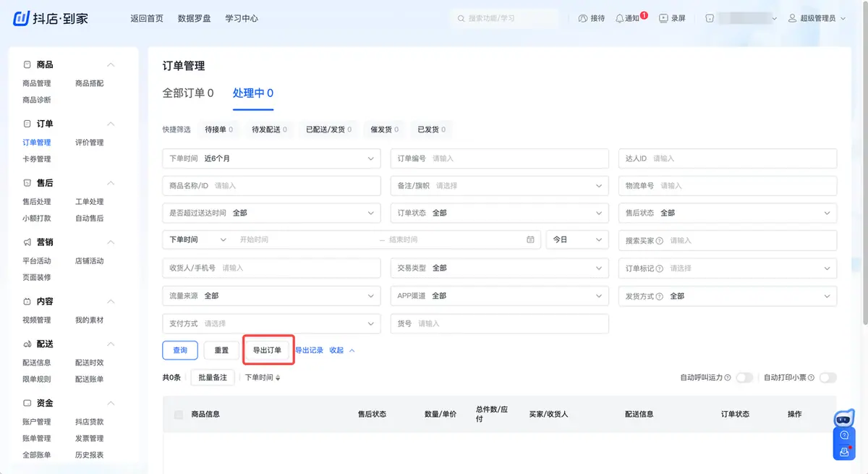
Task: Click the 下单时间 sort arrows icon
Action: (x=278, y=378)
